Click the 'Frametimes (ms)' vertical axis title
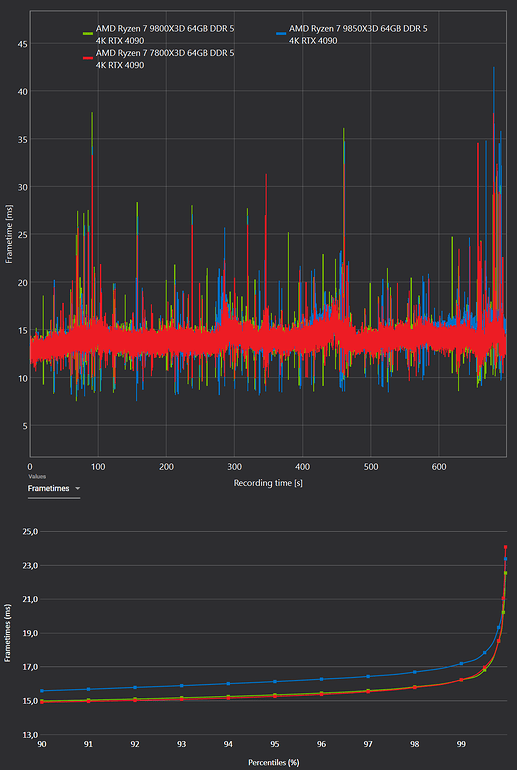Screen dimensions: 517x770 pos(8,633)
